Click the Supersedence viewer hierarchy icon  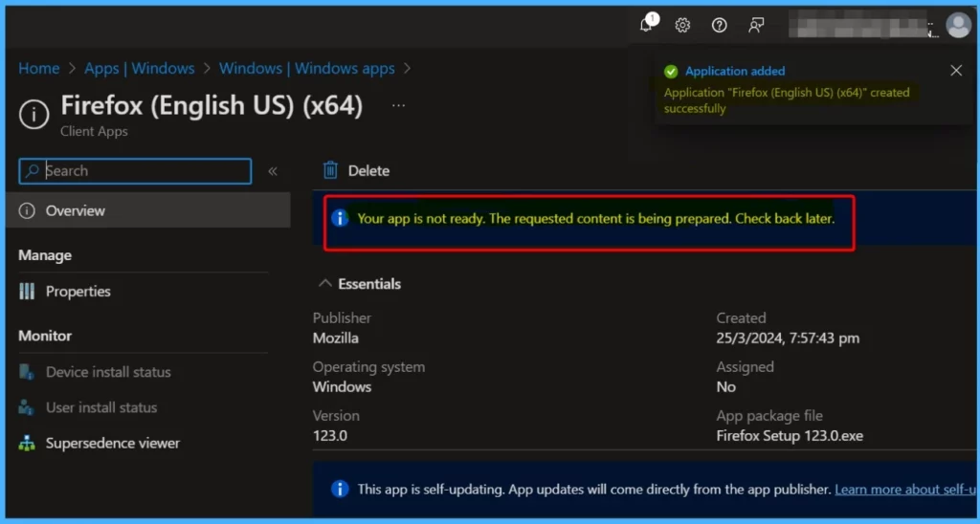pos(27,444)
